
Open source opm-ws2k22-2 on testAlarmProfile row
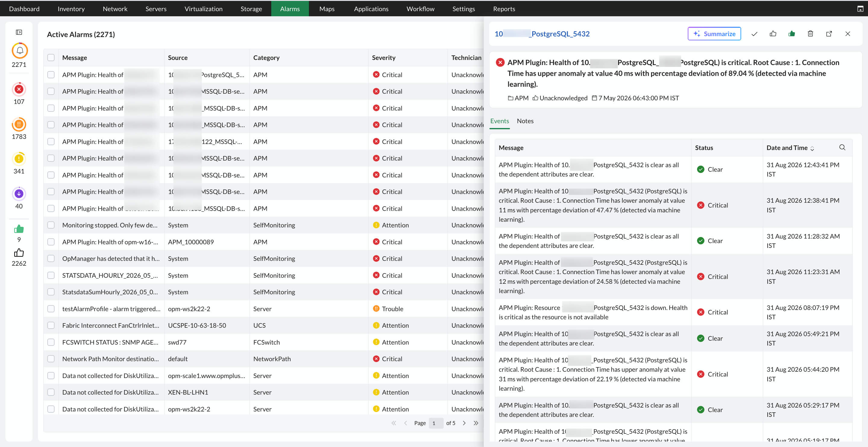189,308
